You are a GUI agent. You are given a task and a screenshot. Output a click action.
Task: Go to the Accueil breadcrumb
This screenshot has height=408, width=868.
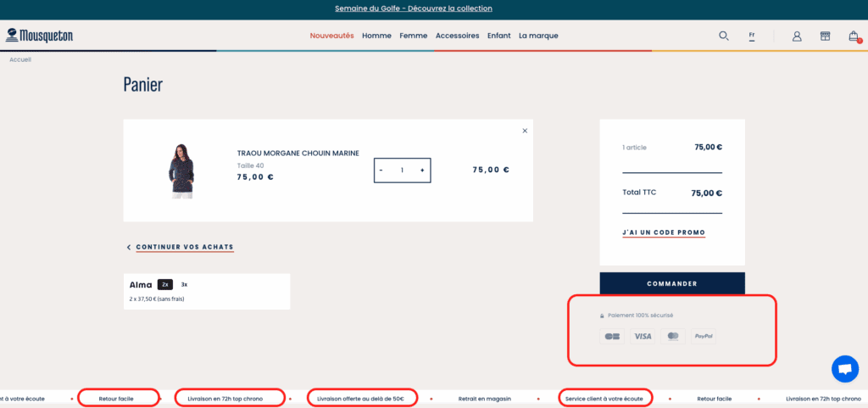point(20,59)
